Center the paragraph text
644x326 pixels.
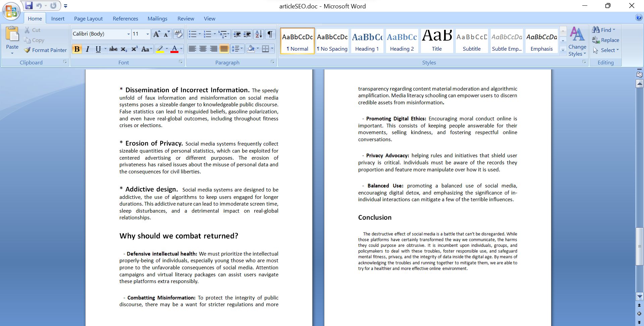(x=203, y=49)
